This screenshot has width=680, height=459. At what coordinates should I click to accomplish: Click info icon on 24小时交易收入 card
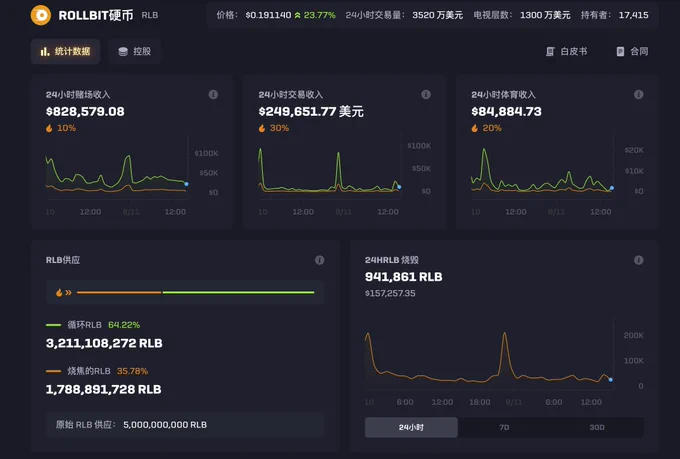click(x=426, y=94)
